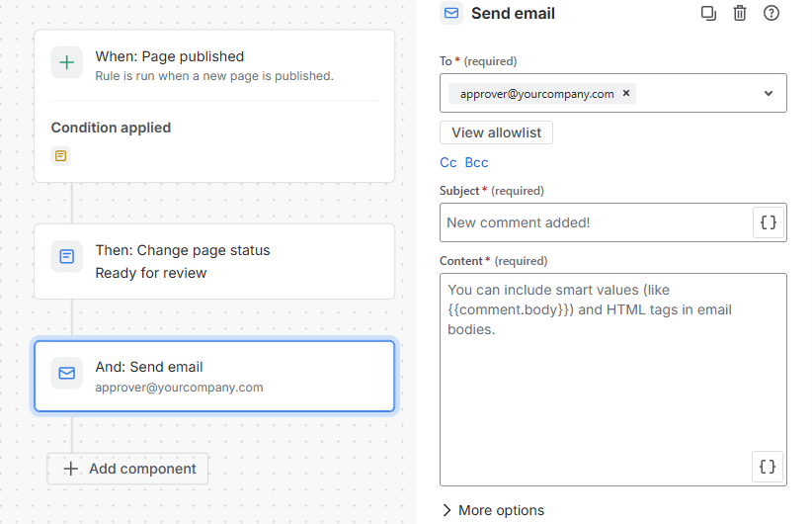Open the To recipients dropdown arrow
The image size is (812, 524).
[x=769, y=93]
